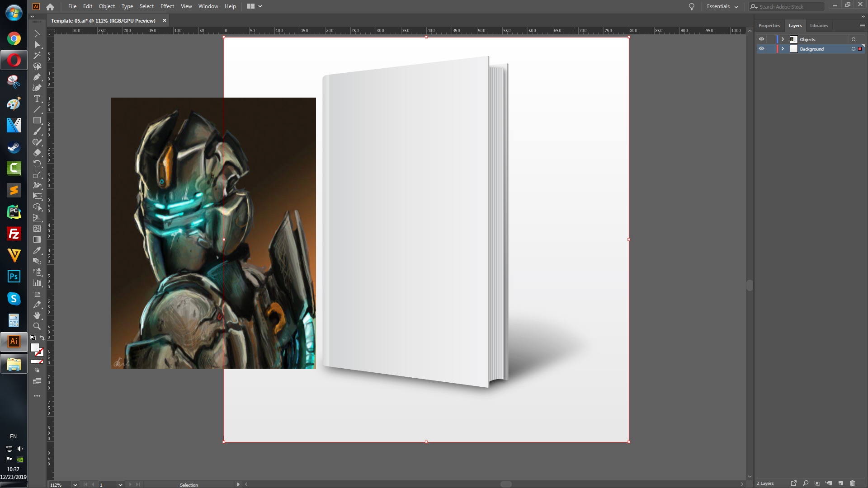Select the Direct Selection tool
Screen dimensions: 868x488
click(37, 45)
